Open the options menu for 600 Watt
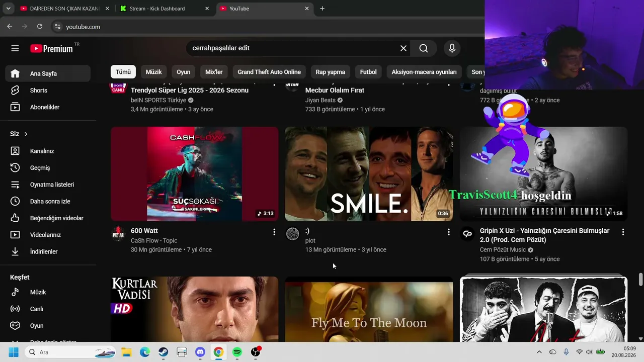 274,232
